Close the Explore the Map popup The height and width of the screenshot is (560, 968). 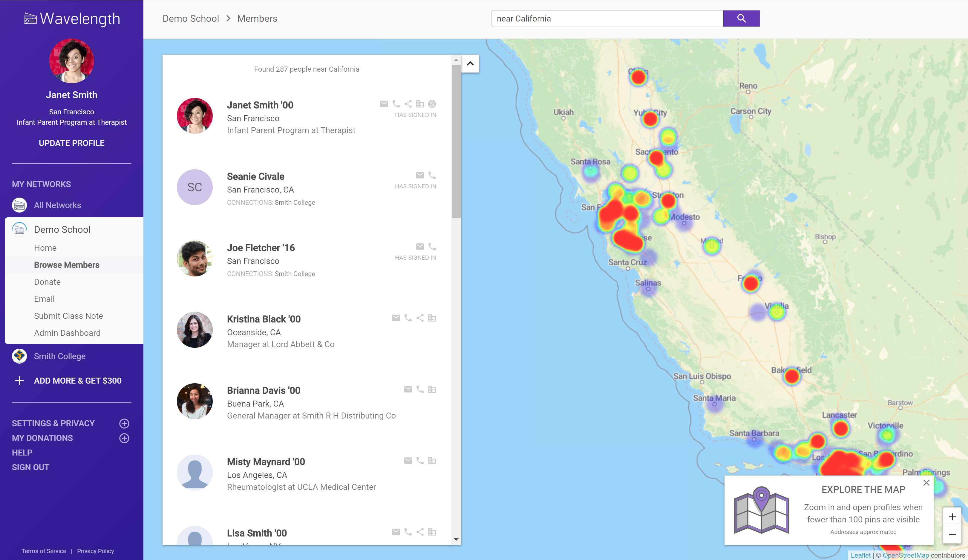click(x=926, y=483)
